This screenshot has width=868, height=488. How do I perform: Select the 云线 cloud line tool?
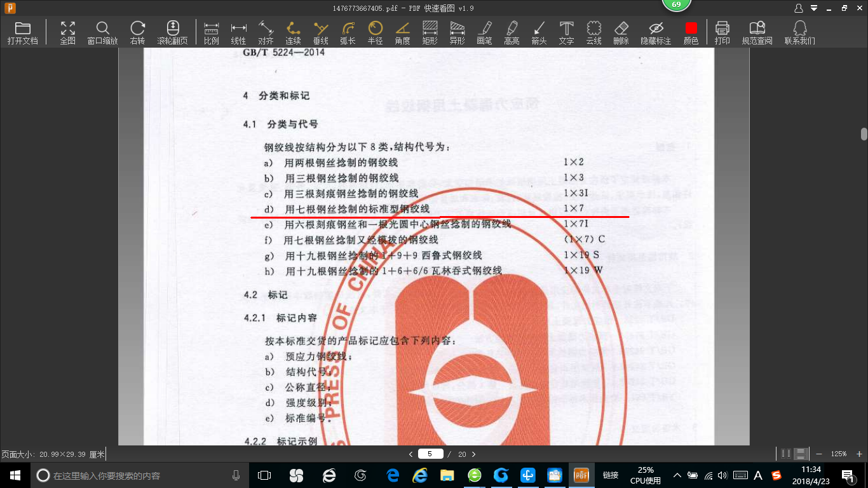click(x=593, y=33)
